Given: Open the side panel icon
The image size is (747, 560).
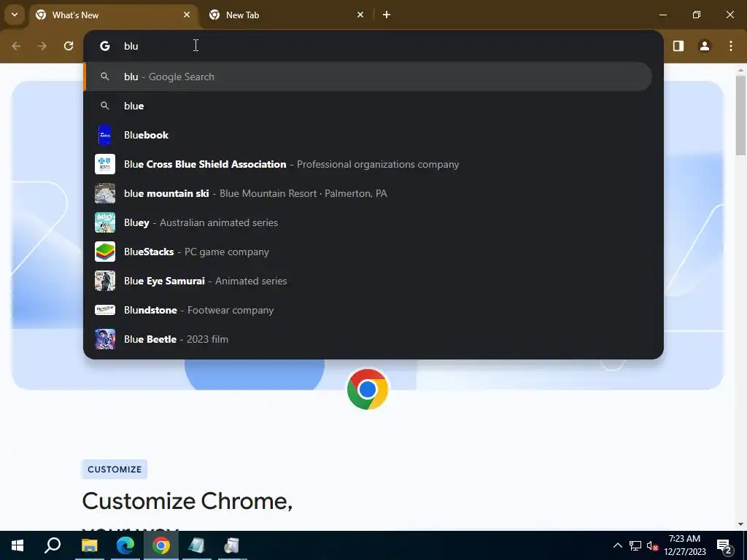Looking at the screenshot, I should click(x=678, y=46).
